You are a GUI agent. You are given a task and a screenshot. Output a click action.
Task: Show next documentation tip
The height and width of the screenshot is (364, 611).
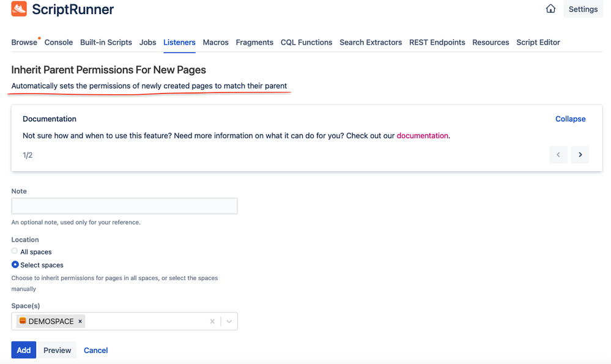pyautogui.click(x=580, y=155)
